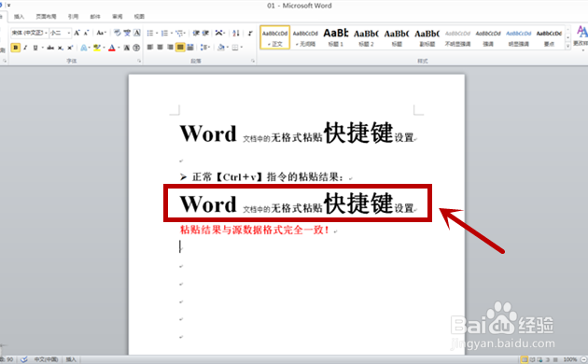
Task: Expand the Styles gallery list
Action: [567, 45]
